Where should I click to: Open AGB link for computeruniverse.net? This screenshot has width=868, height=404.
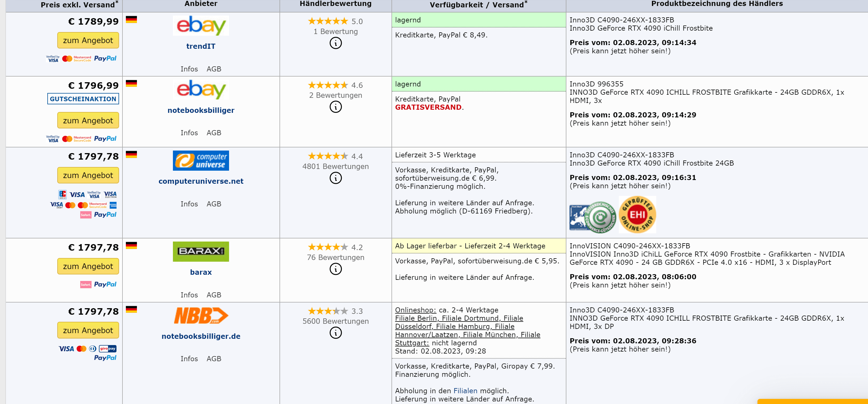click(214, 204)
